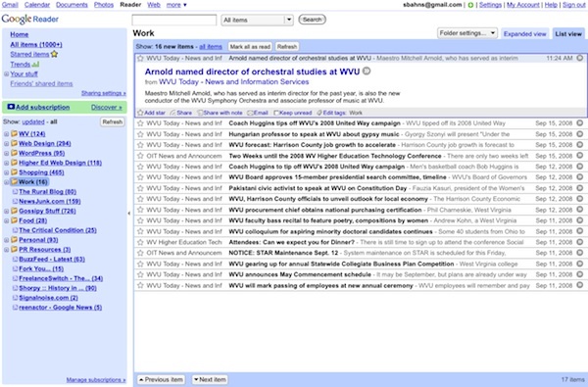Click the Gossipy Stuff folder icon
588x387 pixels.
[15, 211]
